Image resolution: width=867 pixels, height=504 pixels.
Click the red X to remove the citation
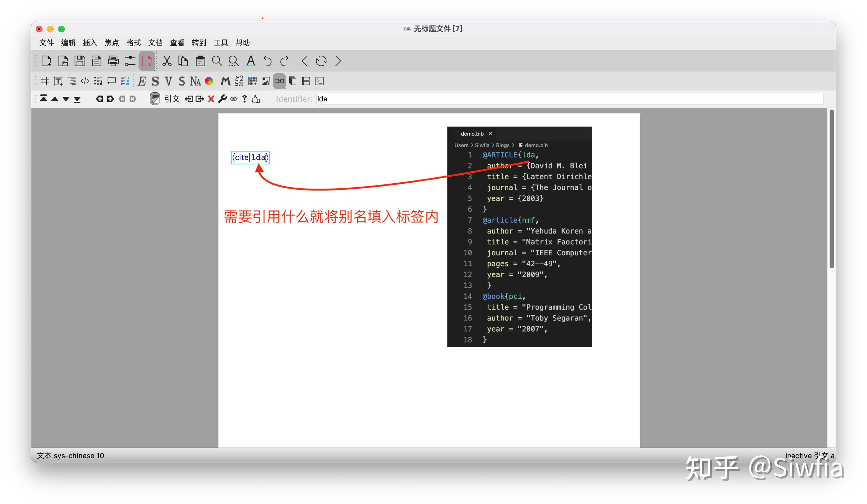click(211, 99)
